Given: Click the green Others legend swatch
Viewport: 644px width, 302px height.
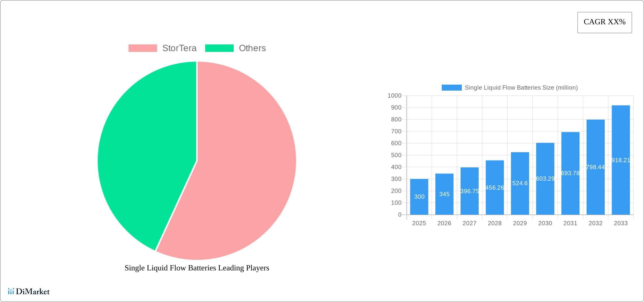Looking at the screenshot, I should [x=219, y=48].
